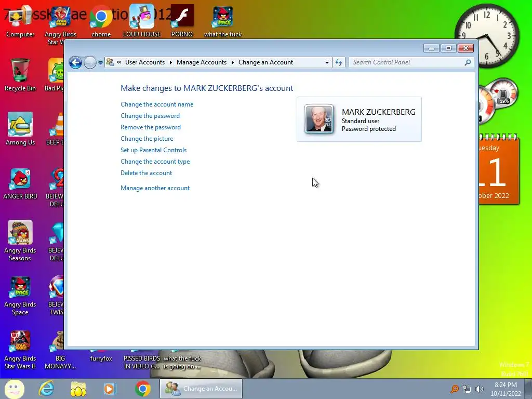The image size is (532, 399).
Task: Click the Forward arrow in Control Panel
Action: tap(90, 62)
